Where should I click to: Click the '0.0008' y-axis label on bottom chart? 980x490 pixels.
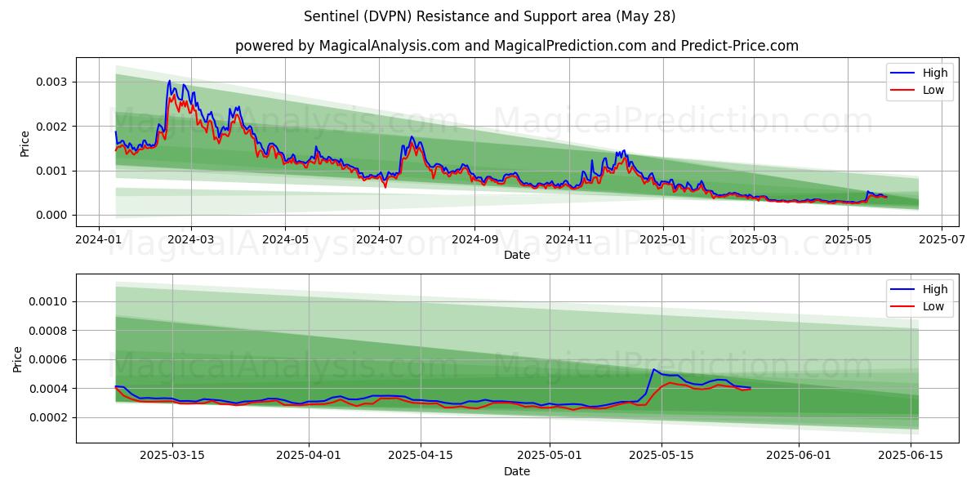(51, 331)
